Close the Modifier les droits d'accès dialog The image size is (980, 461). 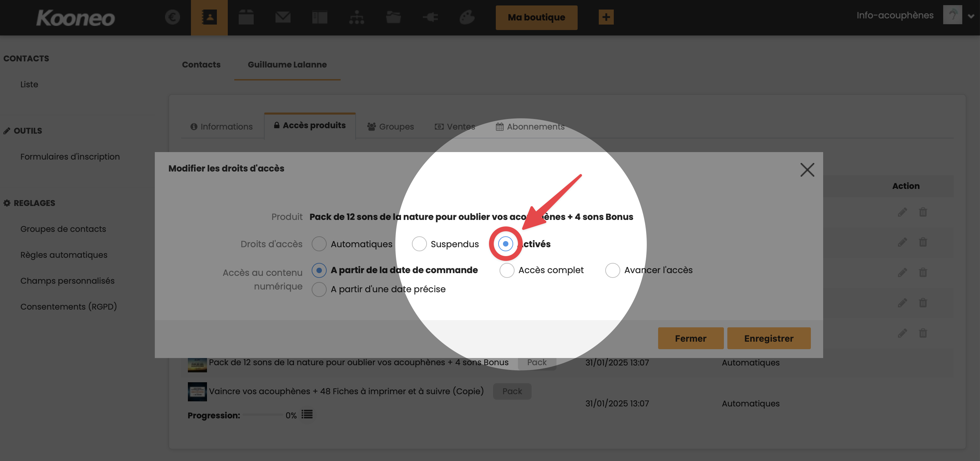pos(807,170)
